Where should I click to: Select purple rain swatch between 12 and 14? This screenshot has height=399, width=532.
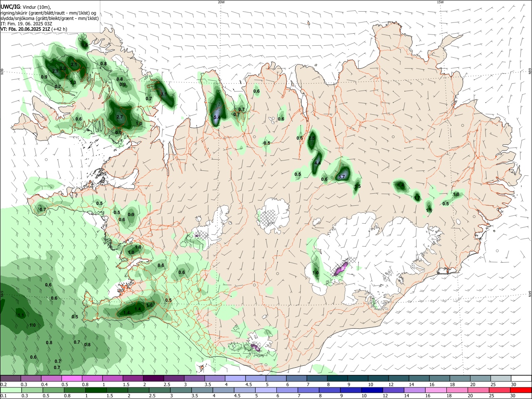(x=393, y=390)
